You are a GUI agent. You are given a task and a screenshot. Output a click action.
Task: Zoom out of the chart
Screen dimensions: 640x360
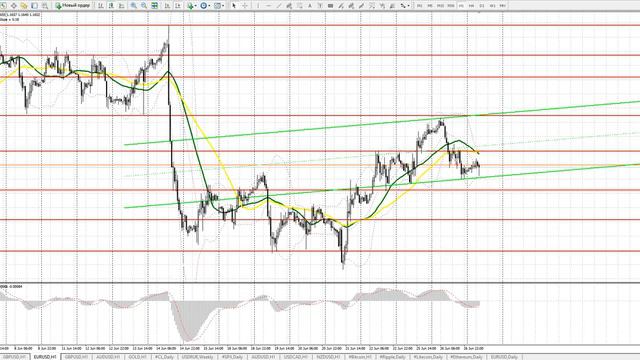pos(144,6)
